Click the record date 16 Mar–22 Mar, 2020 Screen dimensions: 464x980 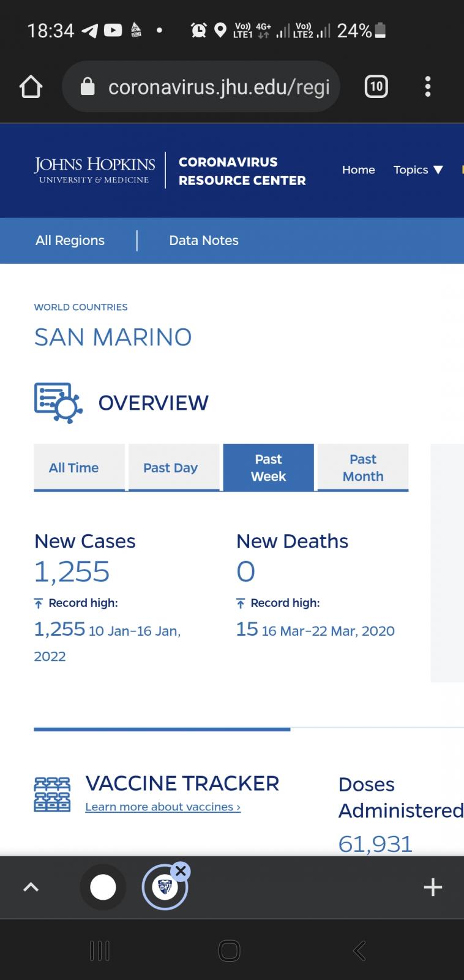point(328,631)
